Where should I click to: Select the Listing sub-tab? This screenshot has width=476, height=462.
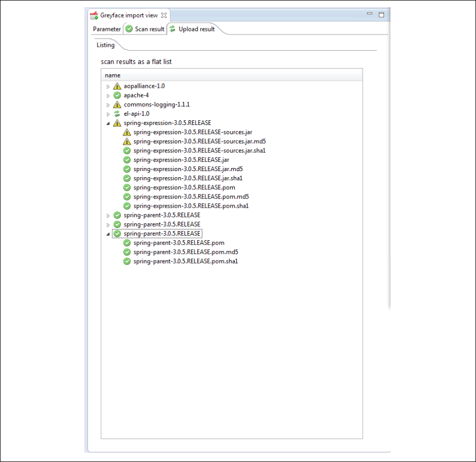(106, 45)
